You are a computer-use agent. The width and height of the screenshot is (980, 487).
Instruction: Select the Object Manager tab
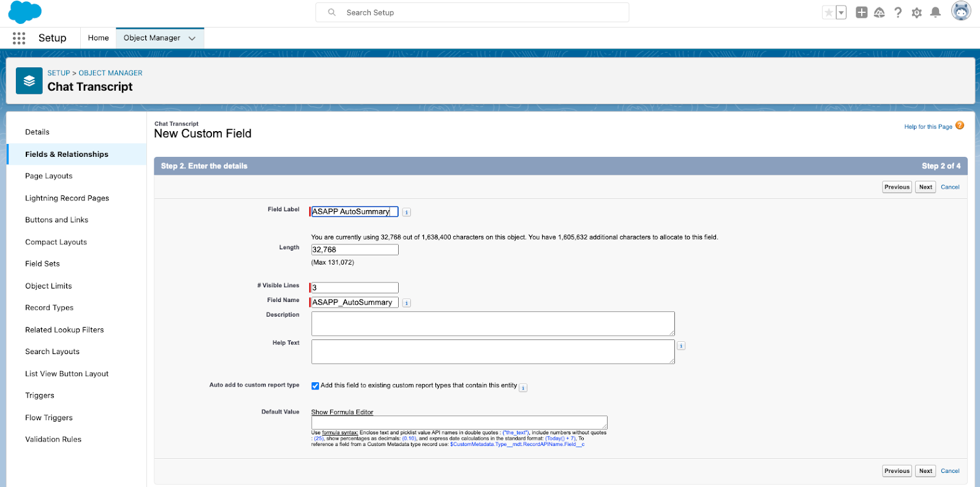point(152,38)
